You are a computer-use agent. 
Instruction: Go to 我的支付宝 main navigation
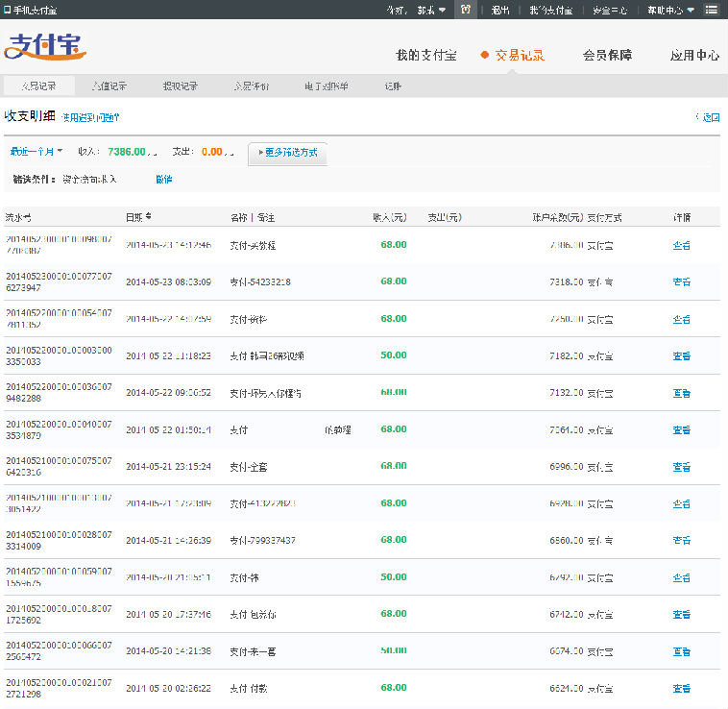(425, 56)
